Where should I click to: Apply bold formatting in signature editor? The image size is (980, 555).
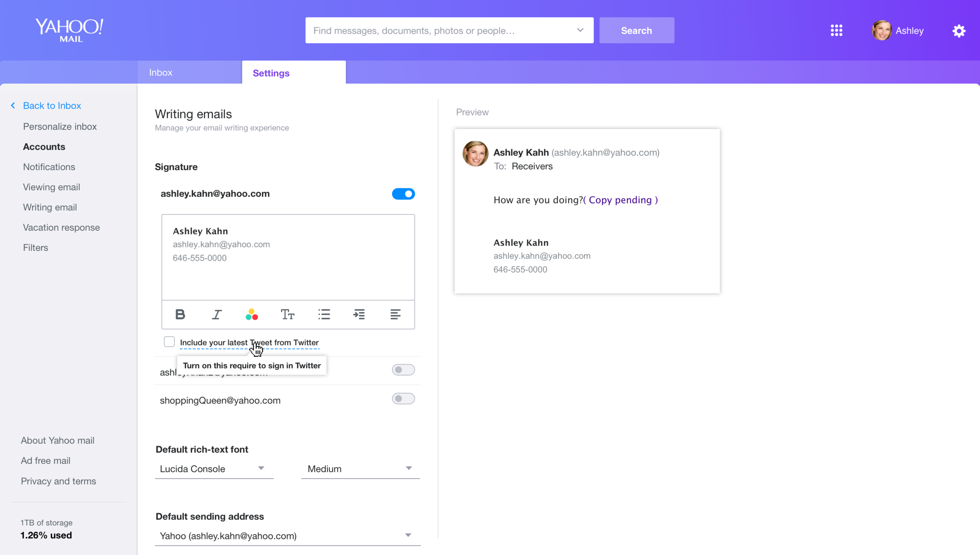(180, 314)
